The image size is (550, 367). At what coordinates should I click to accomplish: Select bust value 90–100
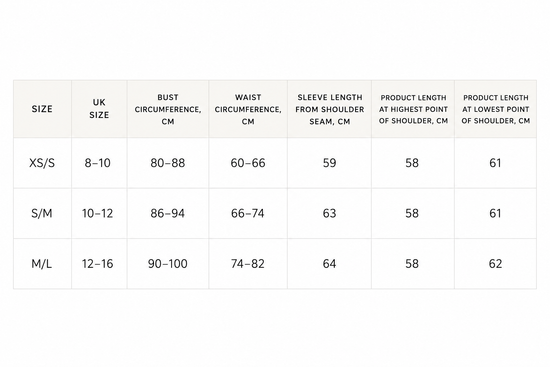coord(168,264)
